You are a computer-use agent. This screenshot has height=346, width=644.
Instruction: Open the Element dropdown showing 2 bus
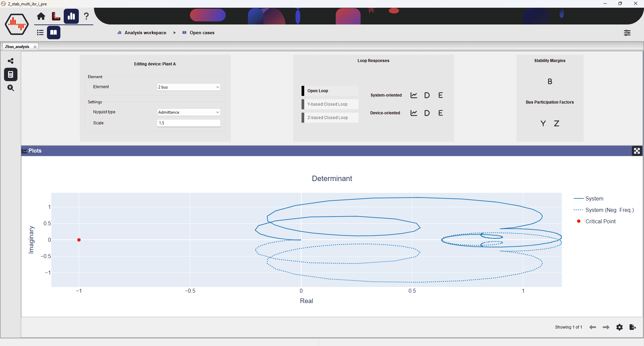point(188,87)
